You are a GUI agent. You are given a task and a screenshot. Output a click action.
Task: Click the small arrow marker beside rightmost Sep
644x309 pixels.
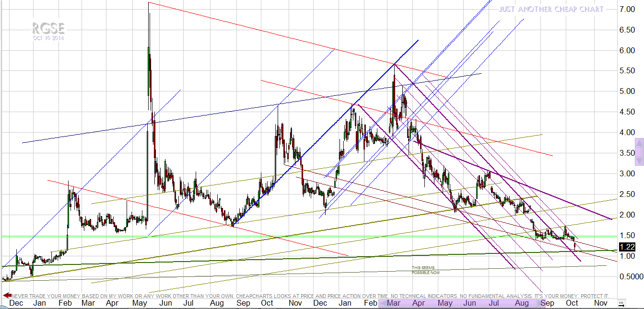(x=538, y=303)
